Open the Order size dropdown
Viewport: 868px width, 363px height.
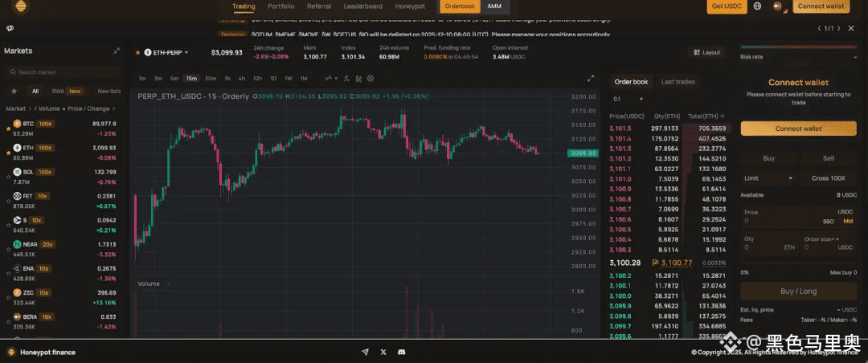click(x=821, y=239)
